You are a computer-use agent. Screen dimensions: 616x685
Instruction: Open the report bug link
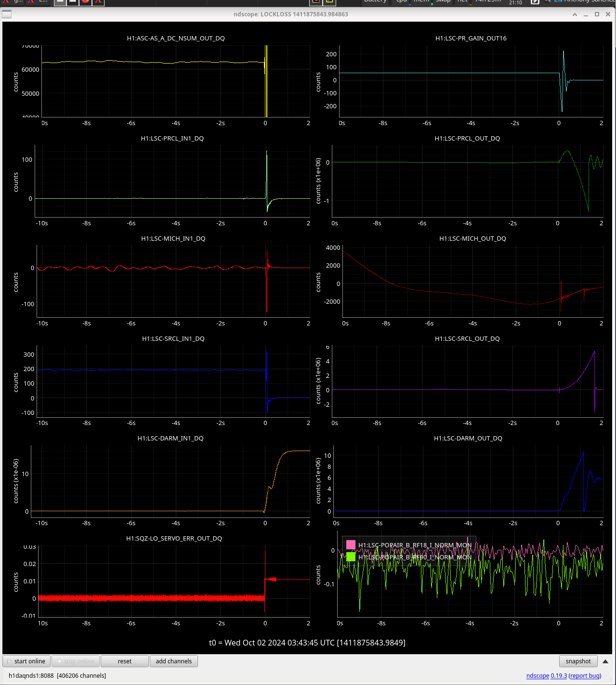[585, 676]
